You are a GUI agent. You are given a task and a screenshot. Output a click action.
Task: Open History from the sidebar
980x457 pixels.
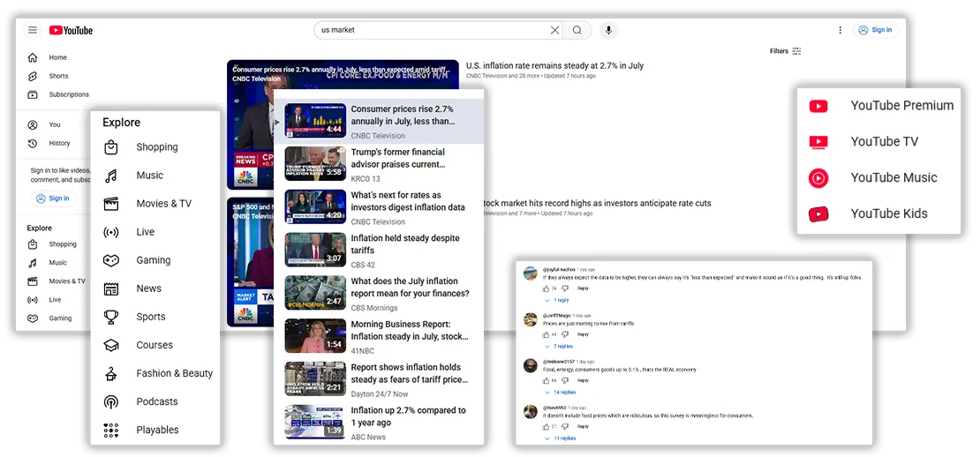click(x=49, y=143)
